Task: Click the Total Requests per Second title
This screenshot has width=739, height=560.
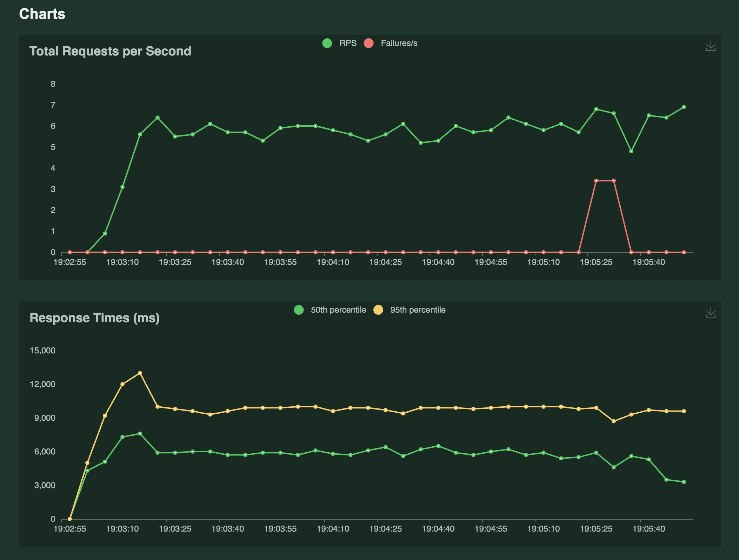Action: point(110,51)
